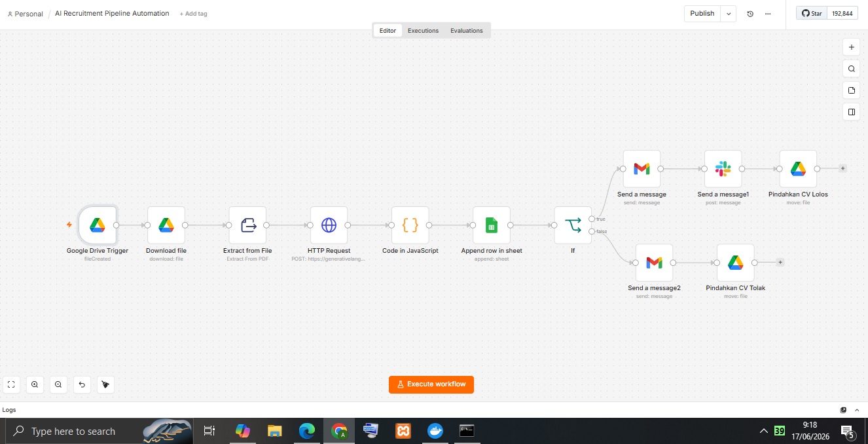Open Task View on the taskbar
Image resolution: width=868 pixels, height=444 pixels.
[x=209, y=431]
